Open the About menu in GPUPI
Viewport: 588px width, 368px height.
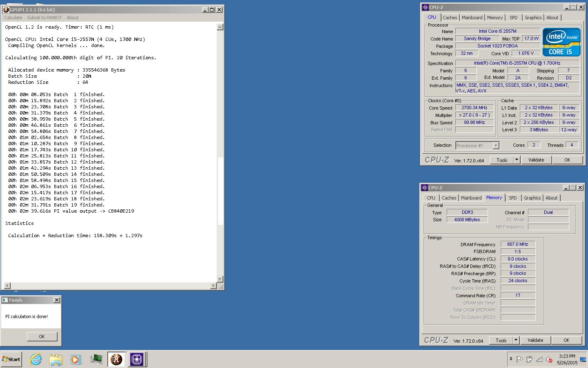[x=72, y=18]
